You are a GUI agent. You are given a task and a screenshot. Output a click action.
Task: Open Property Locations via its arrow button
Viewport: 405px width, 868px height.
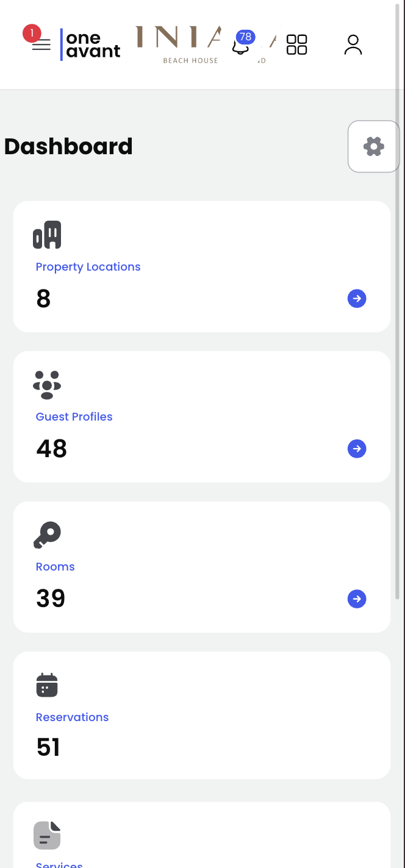pos(357,298)
